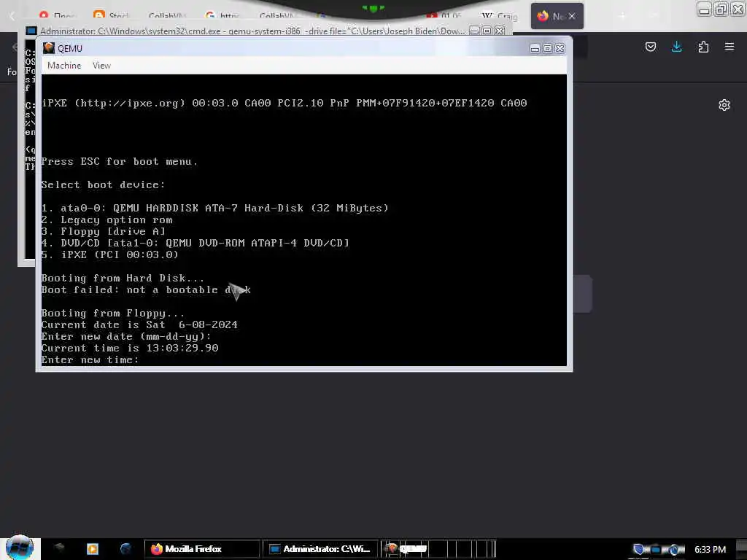Click the QEMU window title icon
747x560 pixels.
coord(49,48)
